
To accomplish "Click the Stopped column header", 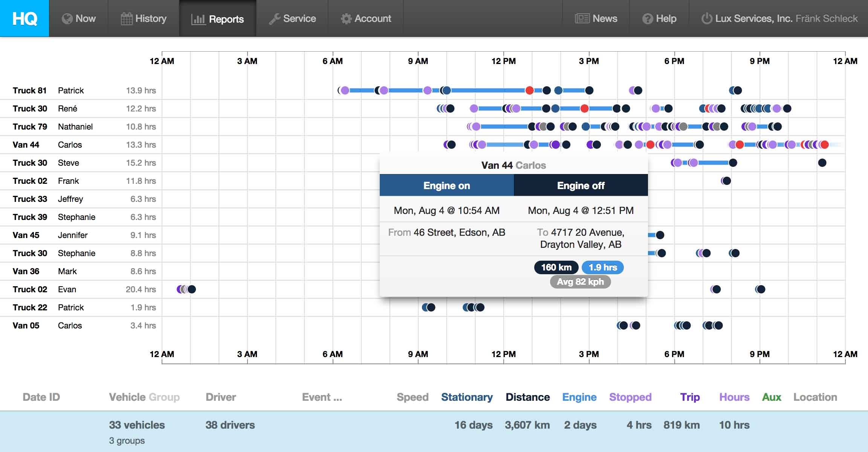I will (630, 397).
